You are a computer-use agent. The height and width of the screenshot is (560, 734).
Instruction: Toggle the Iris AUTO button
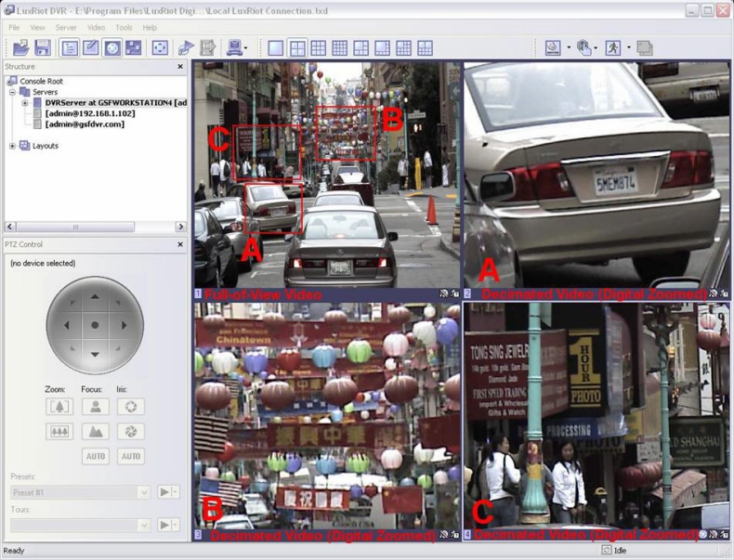[131, 456]
